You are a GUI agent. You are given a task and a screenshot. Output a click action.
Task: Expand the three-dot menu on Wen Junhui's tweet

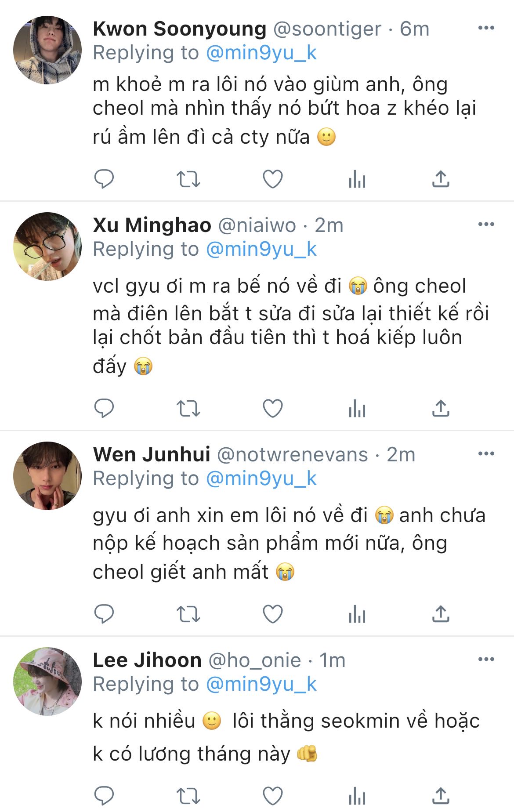(486, 454)
